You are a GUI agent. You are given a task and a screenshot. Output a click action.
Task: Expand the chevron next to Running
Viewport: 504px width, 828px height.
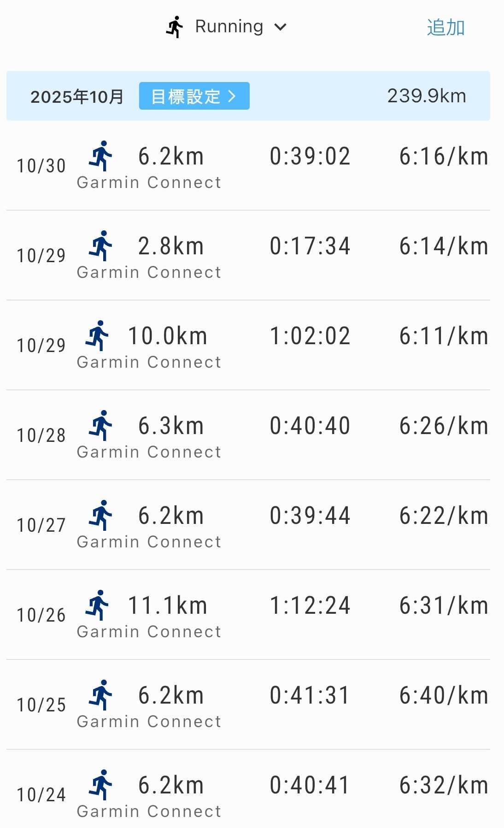coord(280,27)
